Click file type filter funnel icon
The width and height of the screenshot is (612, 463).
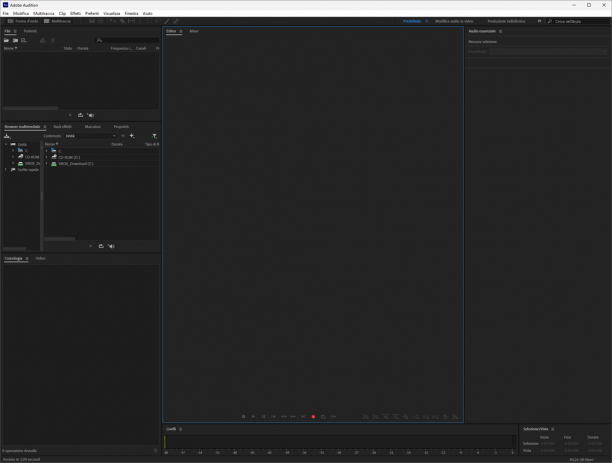pyautogui.click(x=155, y=136)
